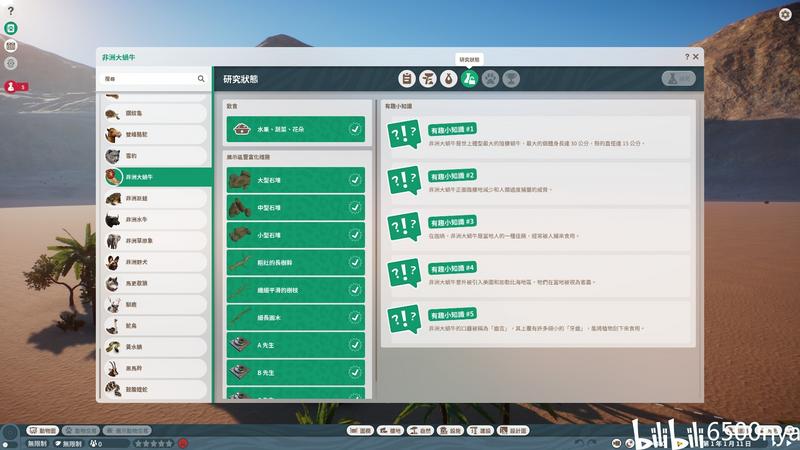800x450 pixels.
Task: Select the snow leopard 雪豹 entry
Action: pyautogui.click(x=156, y=156)
